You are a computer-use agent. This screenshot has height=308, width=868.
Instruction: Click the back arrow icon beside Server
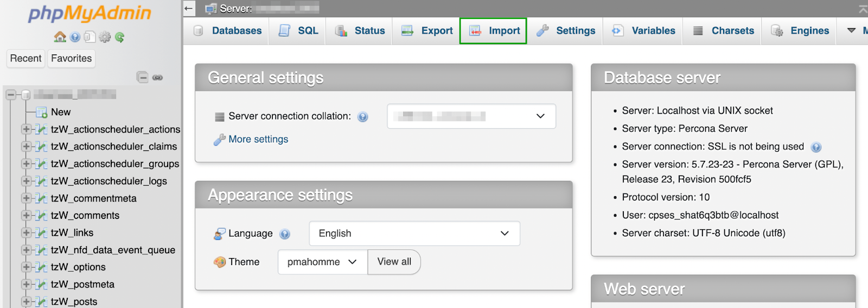(x=189, y=8)
